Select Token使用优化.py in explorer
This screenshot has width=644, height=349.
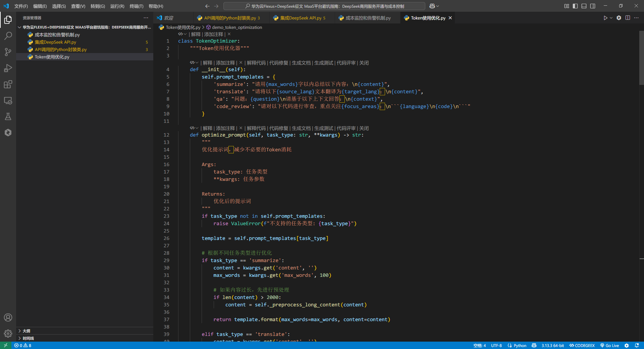point(85,57)
